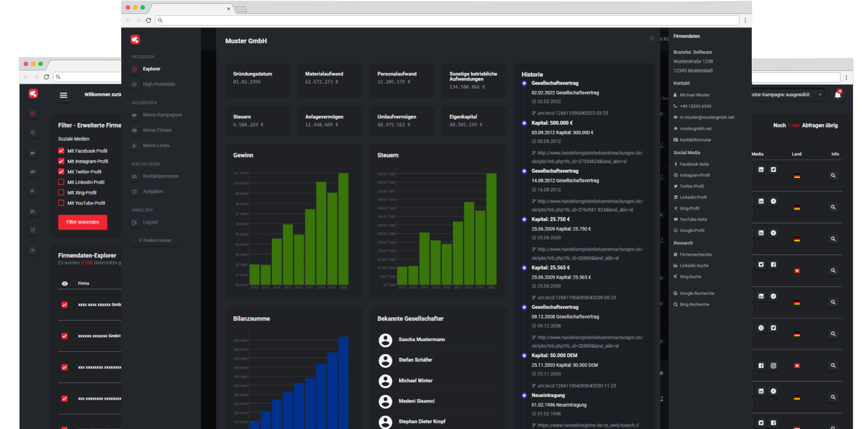Uncheck the Mit Facebook-Profil filter
The height and width of the screenshot is (429, 868).
61,150
